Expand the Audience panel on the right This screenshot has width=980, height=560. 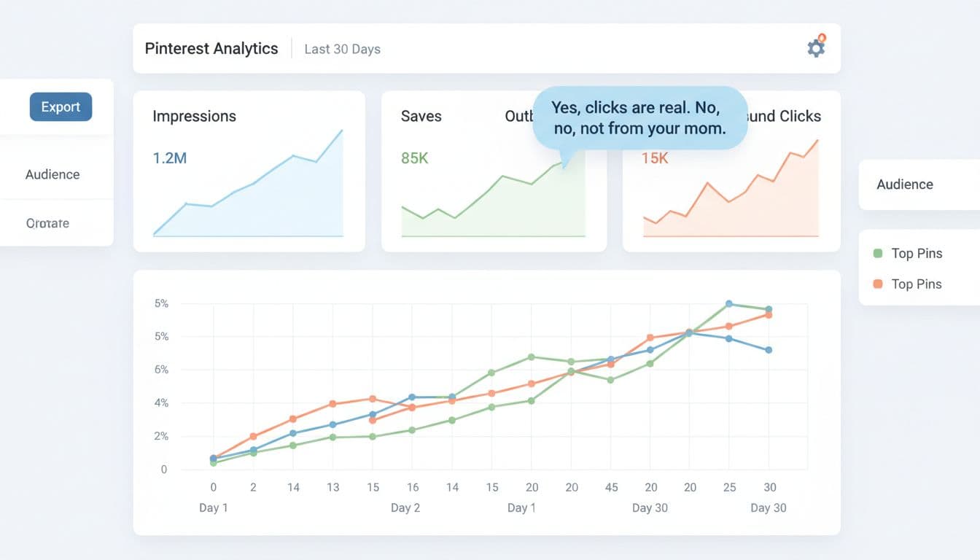904,184
